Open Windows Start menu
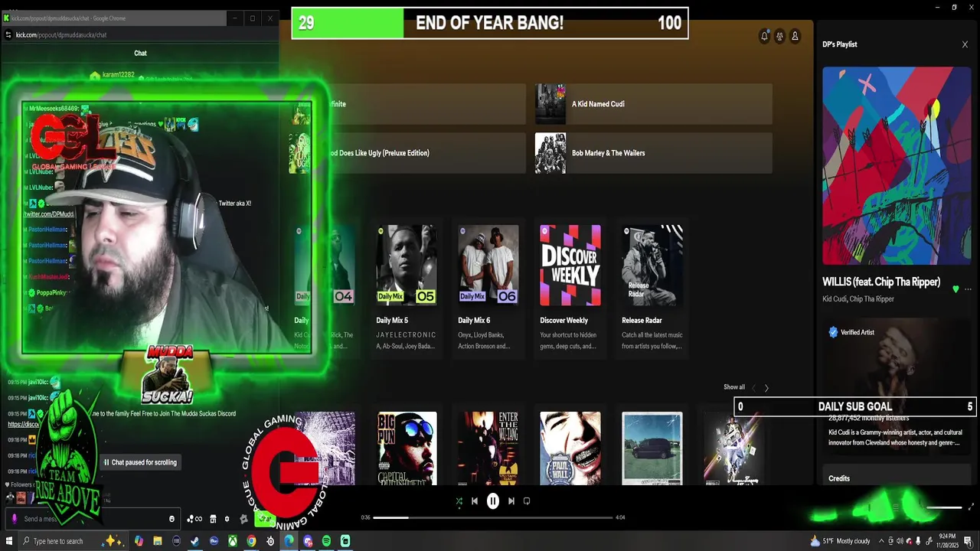Screen dimensions: 980x551 click(x=10, y=541)
